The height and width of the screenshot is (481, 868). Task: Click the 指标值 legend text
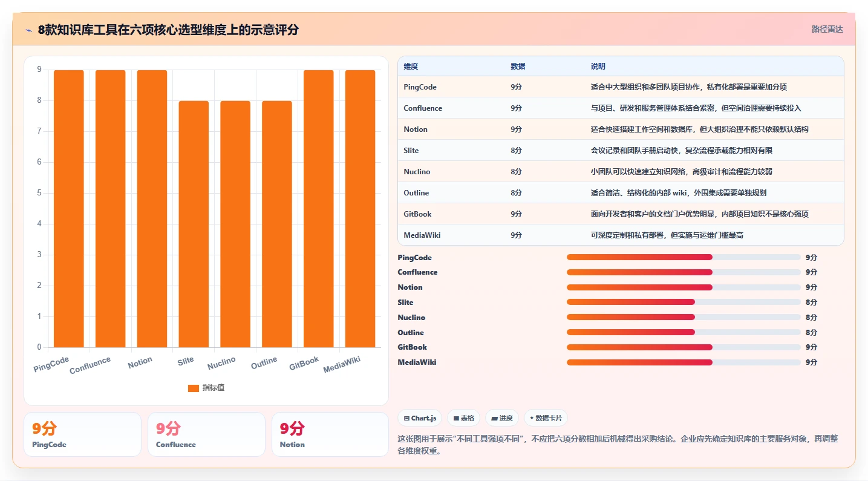click(214, 388)
